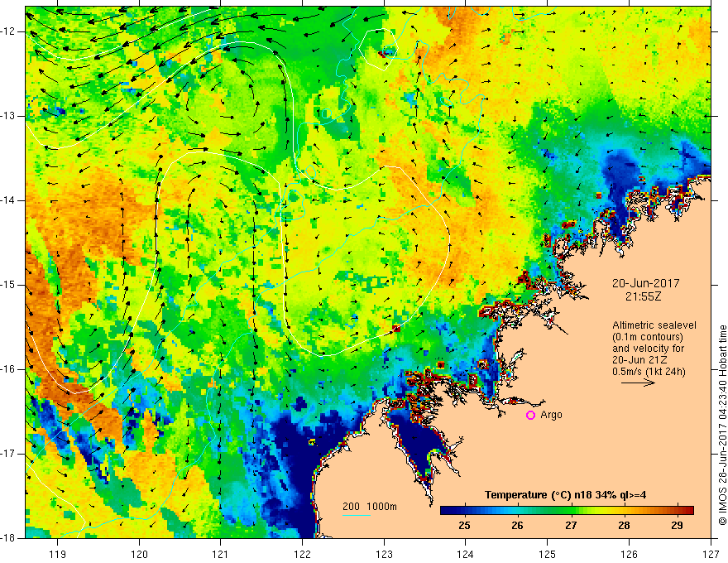Click longitude axis label 120
Image resolution: width=728 pixels, height=563 pixels.
[139, 554]
